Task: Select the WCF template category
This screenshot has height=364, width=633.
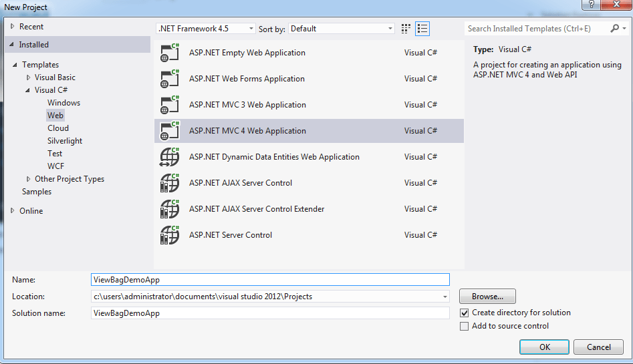Action: (x=55, y=166)
